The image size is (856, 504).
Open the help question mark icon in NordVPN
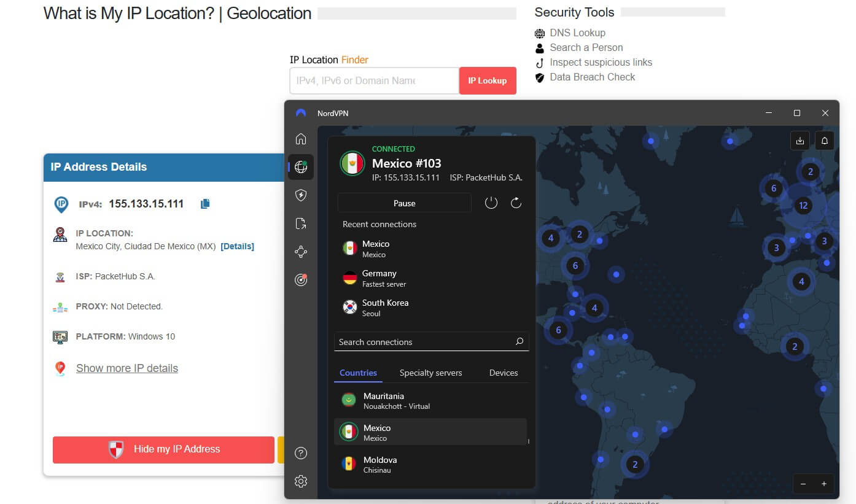[301, 453]
